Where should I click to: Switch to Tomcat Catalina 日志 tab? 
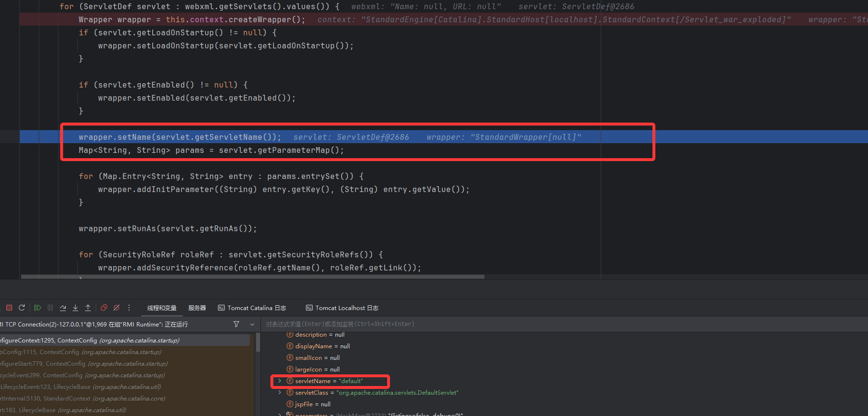(x=252, y=308)
